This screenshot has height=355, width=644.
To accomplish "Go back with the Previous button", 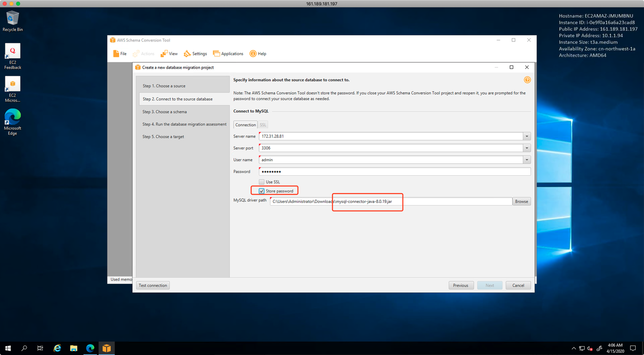I will tap(461, 285).
